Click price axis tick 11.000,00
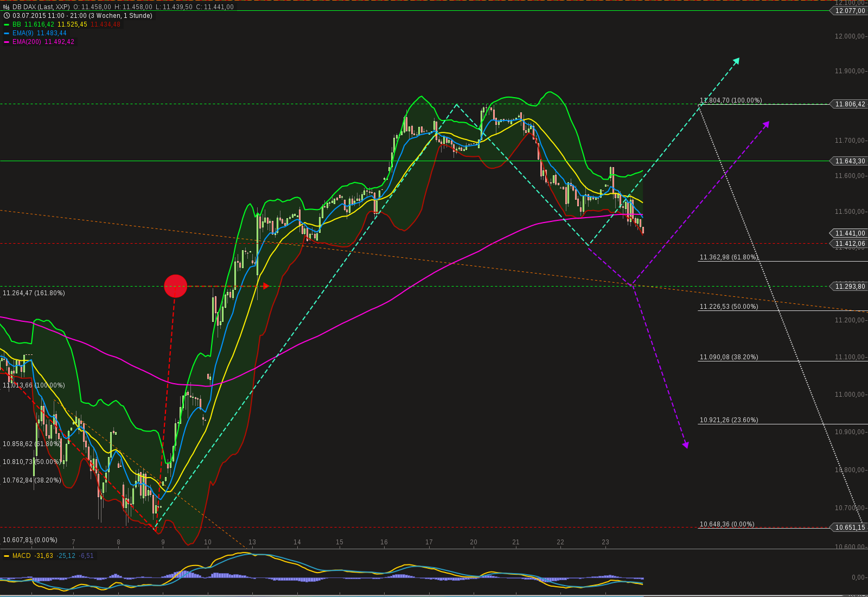 pyautogui.click(x=850, y=395)
